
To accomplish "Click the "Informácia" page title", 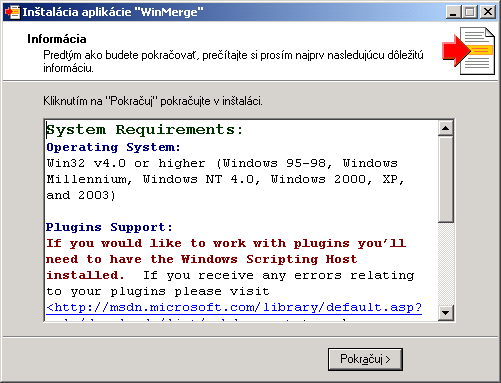I will pos(57,39).
